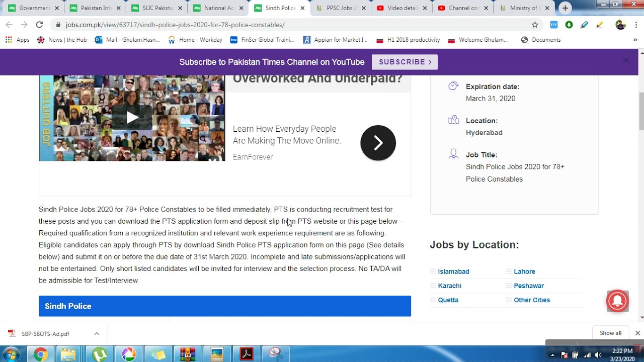The image size is (644, 362).
Task: Open Adobe Acrobat from the taskbar
Action: coord(246,354)
